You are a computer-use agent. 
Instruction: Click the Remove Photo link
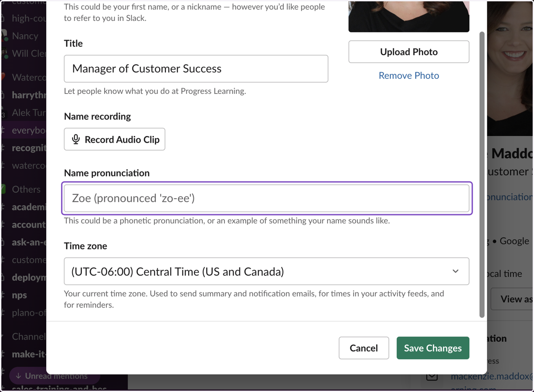(x=409, y=76)
